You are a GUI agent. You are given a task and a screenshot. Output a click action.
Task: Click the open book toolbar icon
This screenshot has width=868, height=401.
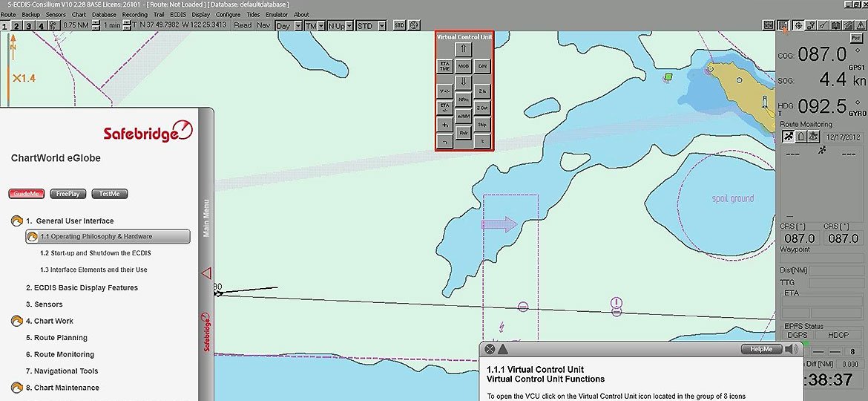835,25
